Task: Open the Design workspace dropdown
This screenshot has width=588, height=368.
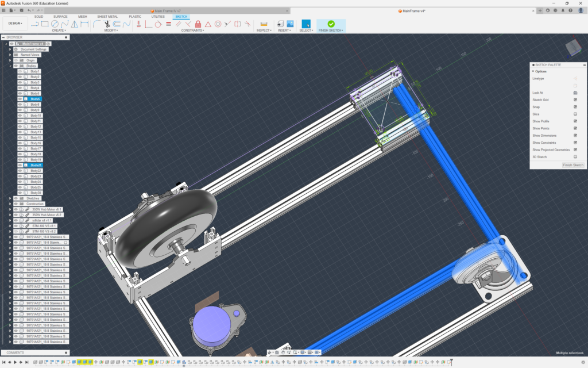Action: point(15,24)
